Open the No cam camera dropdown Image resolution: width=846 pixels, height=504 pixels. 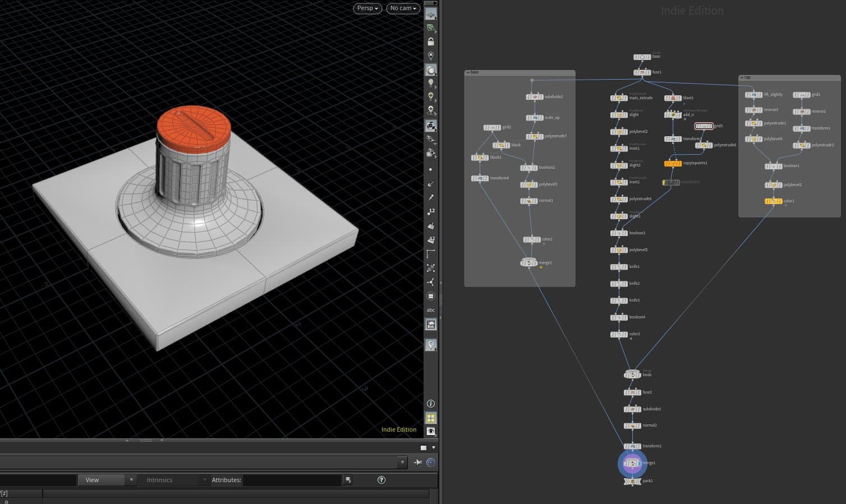(x=403, y=8)
